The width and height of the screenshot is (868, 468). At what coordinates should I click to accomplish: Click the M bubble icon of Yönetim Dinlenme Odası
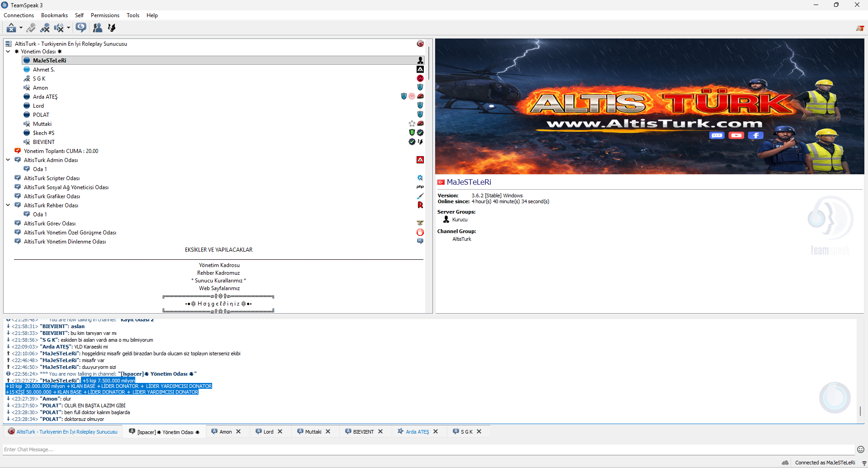420,241
